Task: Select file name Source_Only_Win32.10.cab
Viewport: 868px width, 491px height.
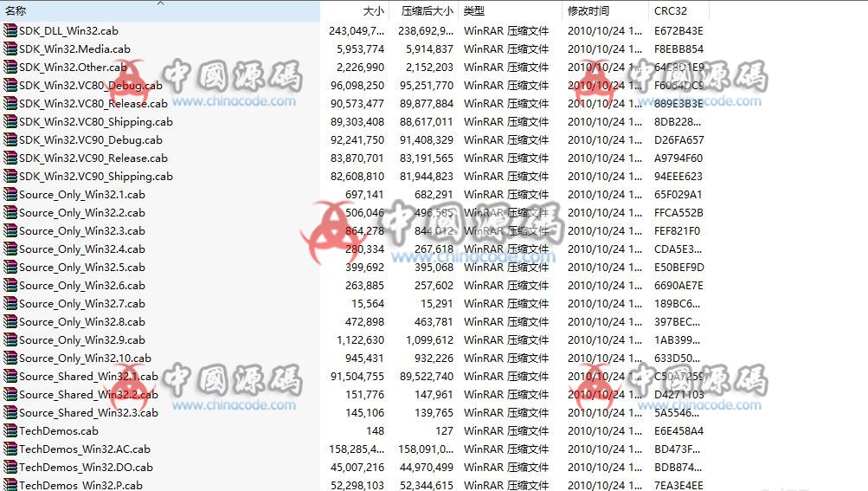Action: click(86, 359)
